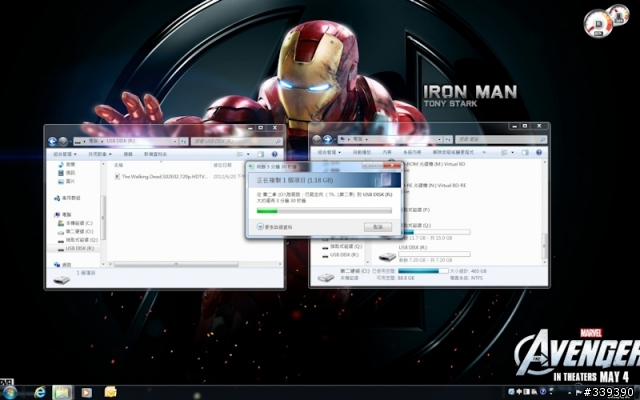Open 音樂 library in left window sidebar
The image size is (640, 400).
point(67,164)
